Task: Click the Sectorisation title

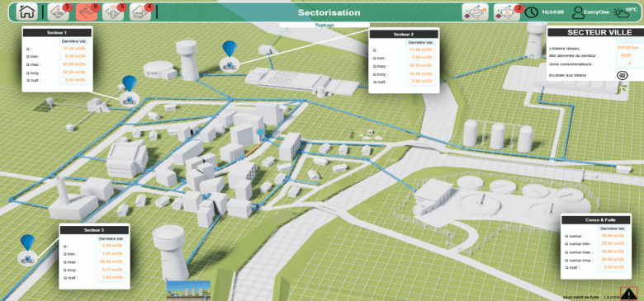Action: 329,12
